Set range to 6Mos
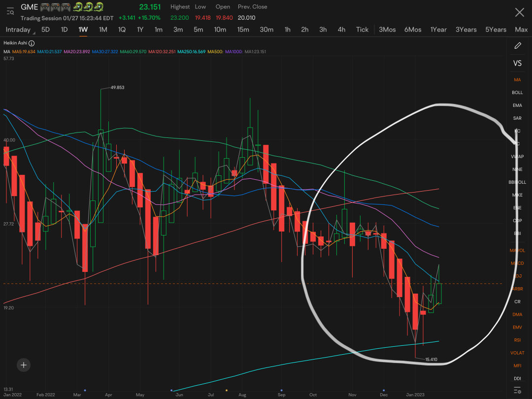 coord(413,30)
